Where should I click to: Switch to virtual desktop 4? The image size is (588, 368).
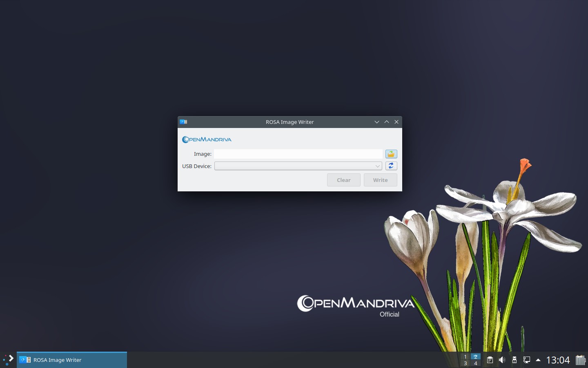pyautogui.click(x=475, y=364)
